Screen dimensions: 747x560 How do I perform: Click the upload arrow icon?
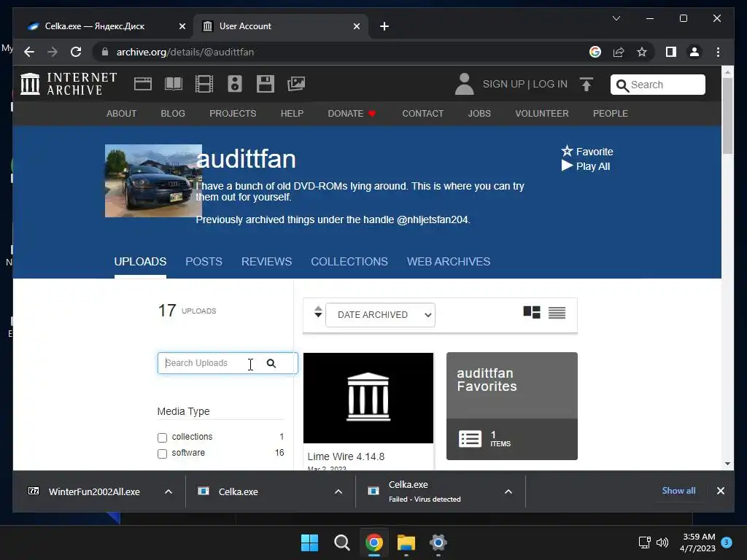point(587,85)
